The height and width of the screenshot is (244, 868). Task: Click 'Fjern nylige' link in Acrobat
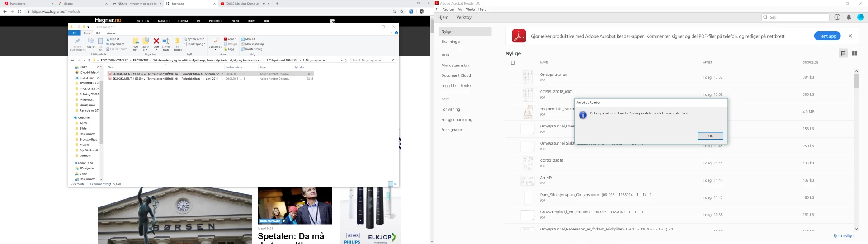843,236
